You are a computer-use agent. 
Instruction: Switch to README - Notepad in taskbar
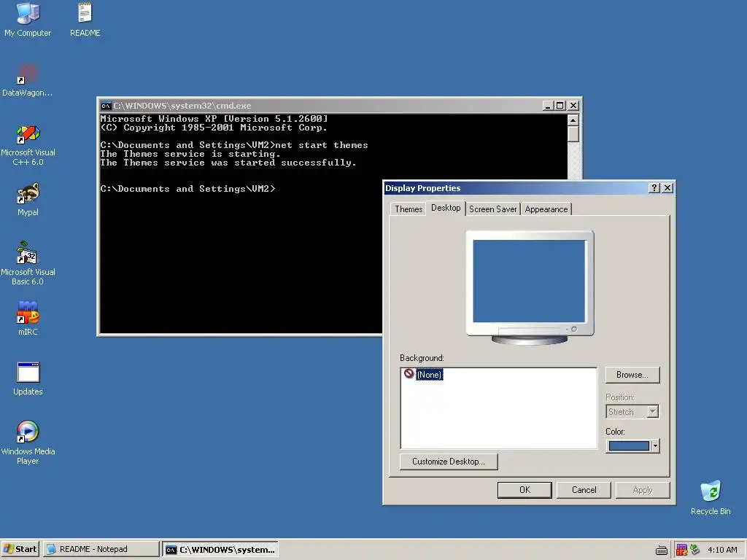[x=101, y=549]
